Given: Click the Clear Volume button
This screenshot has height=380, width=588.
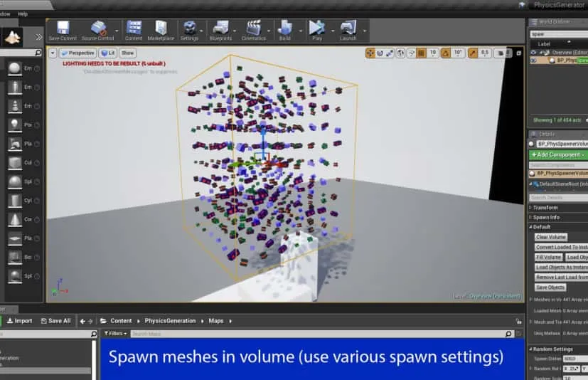Looking at the screenshot, I should tap(551, 237).
